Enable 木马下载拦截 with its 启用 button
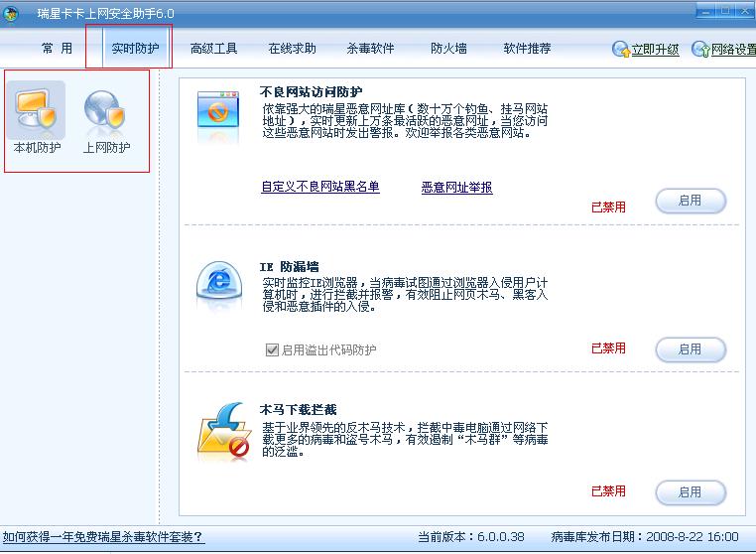 (691, 492)
